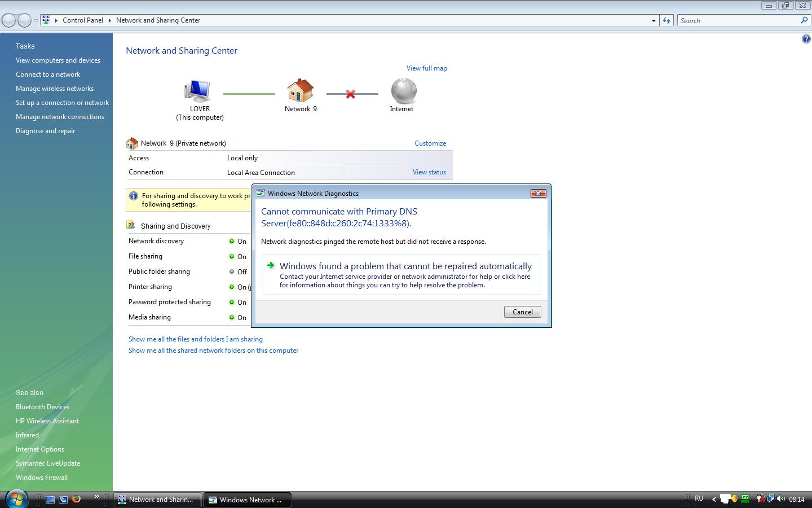The image size is (812, 508).
Task: Click the Internet globe icon
Action: click(403, 91)
